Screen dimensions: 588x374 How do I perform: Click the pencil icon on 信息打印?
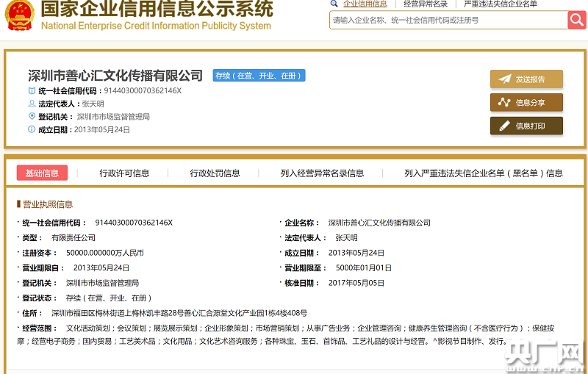tap(504, 126)
